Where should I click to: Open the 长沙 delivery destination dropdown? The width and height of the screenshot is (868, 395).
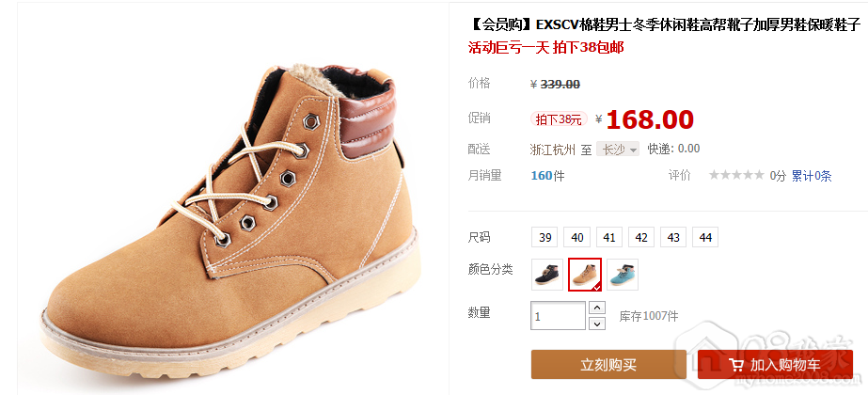coord(618,149)
